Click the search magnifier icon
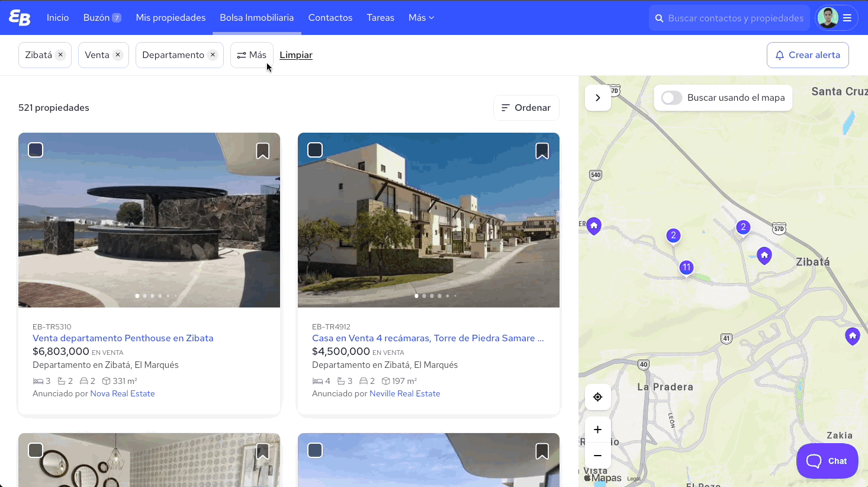 click(x=659, y=18)
